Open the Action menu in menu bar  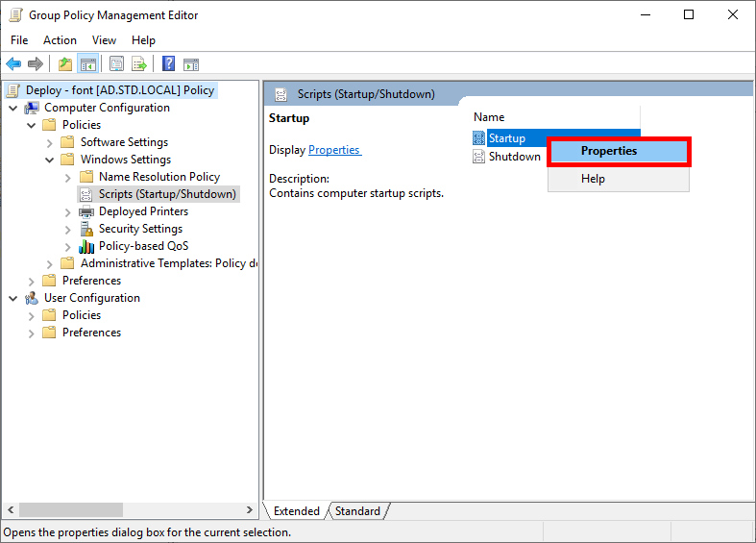(x=60, y=40)
